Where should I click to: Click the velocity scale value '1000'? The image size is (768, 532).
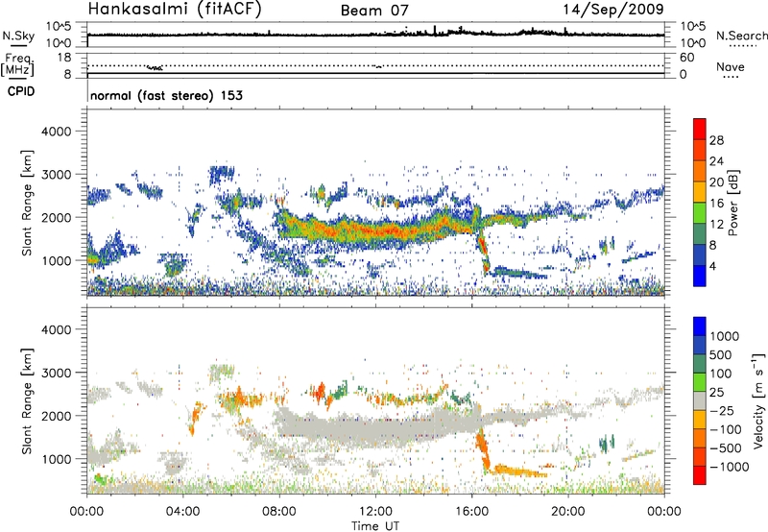pyautogui.click(x=725, y=336)
